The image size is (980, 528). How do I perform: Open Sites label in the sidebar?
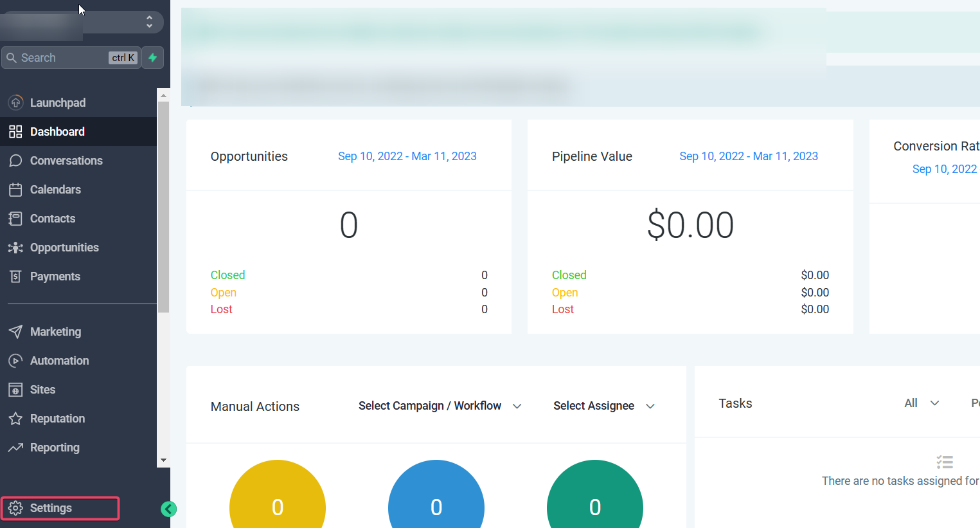coord(42,389)
